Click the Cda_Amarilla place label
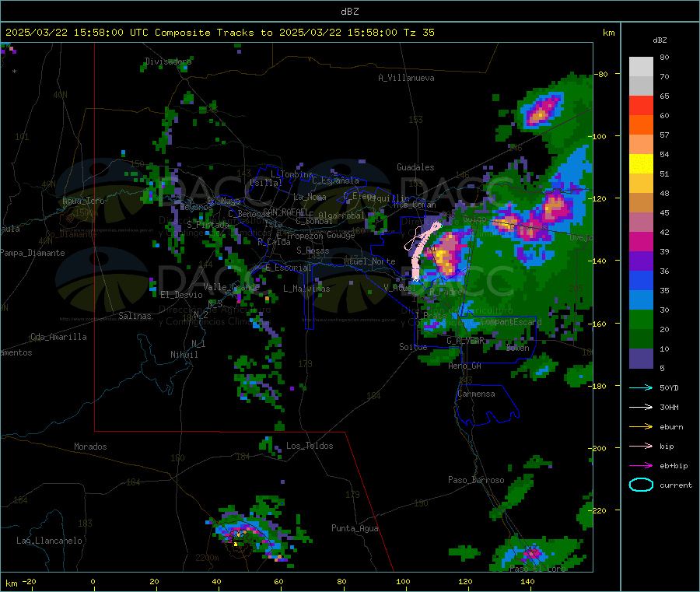The image size is (700, 592). tap(58, 337)
